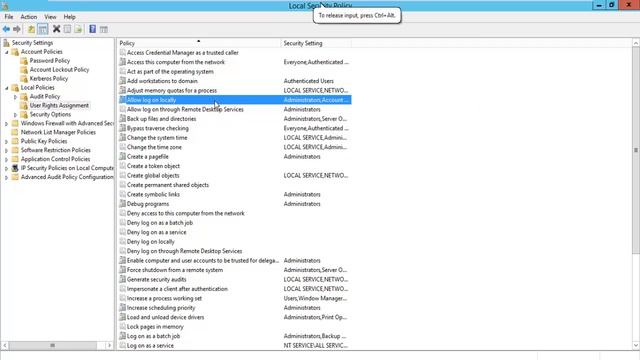Select the Impersonate a client after authentication policy
This screenshot has height=360, width=640.
tap(177, 289)
